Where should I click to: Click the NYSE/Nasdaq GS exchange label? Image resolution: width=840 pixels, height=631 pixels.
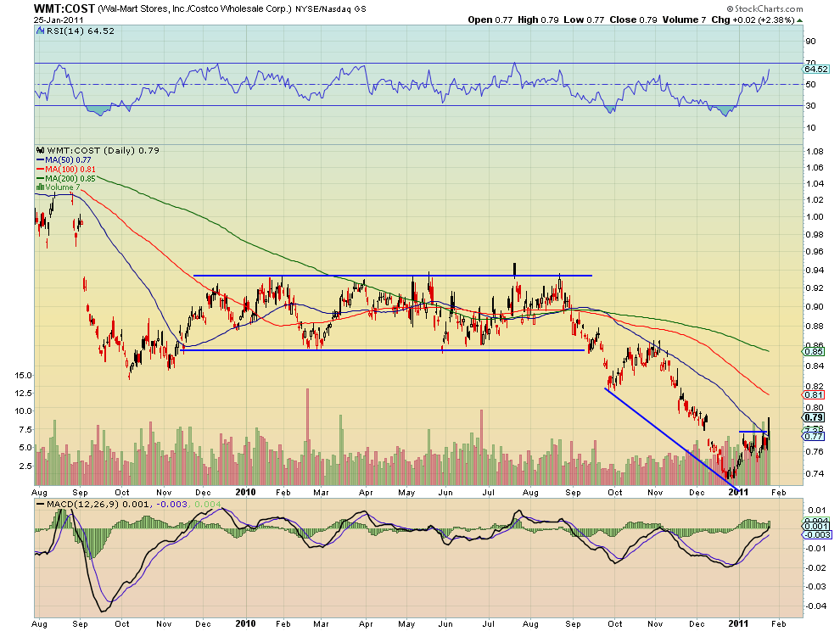(331, 9)
